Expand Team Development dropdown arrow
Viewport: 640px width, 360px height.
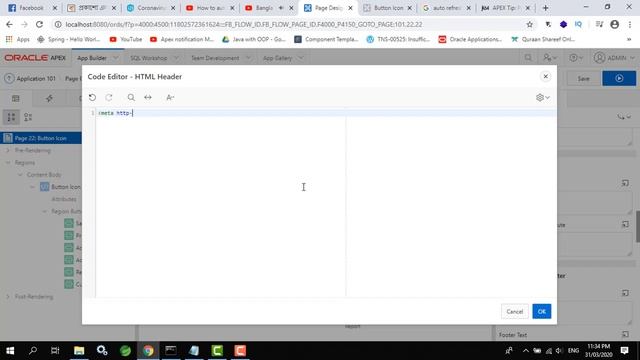(x=248, y=58)
